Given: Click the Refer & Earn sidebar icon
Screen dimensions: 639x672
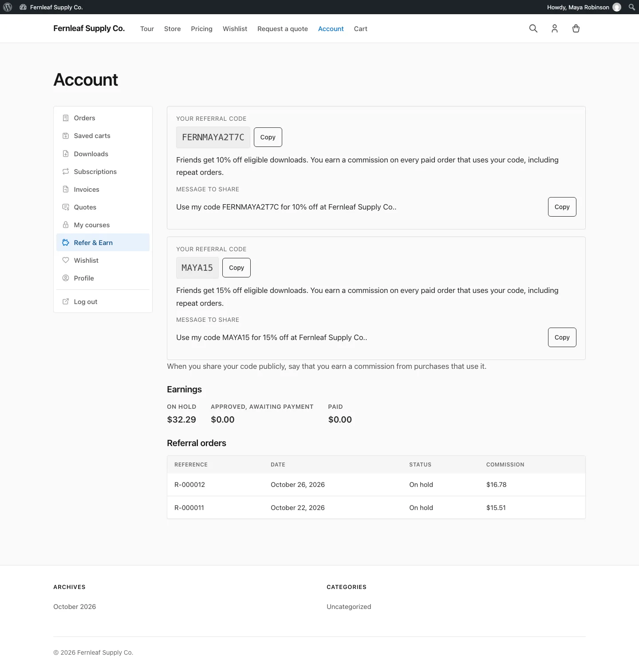Looking at the screenshot, I should click(x=66, y=243).
